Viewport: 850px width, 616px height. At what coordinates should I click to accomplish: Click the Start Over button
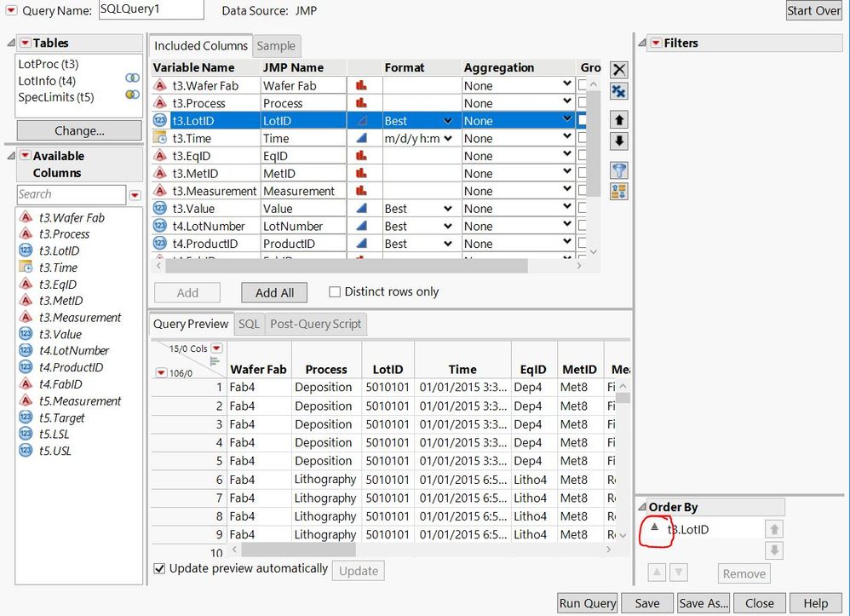click(x=813, y=11)
